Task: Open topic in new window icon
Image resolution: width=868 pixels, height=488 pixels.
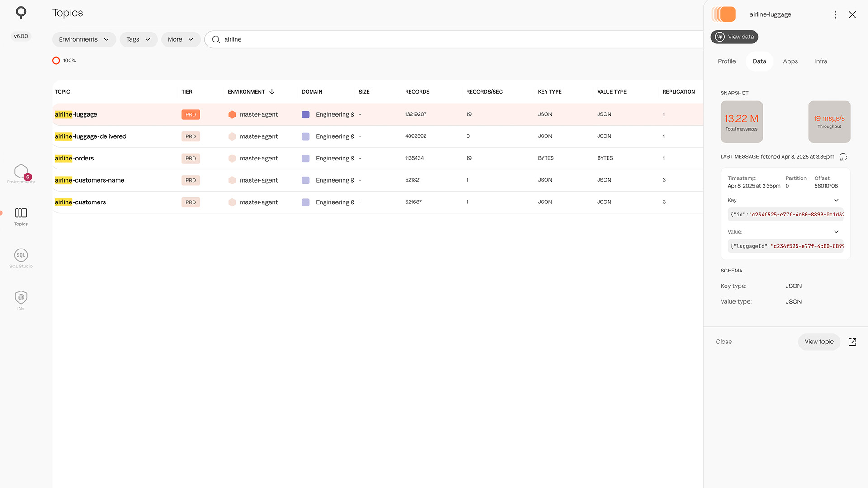Action: click(x=852, y=342)
